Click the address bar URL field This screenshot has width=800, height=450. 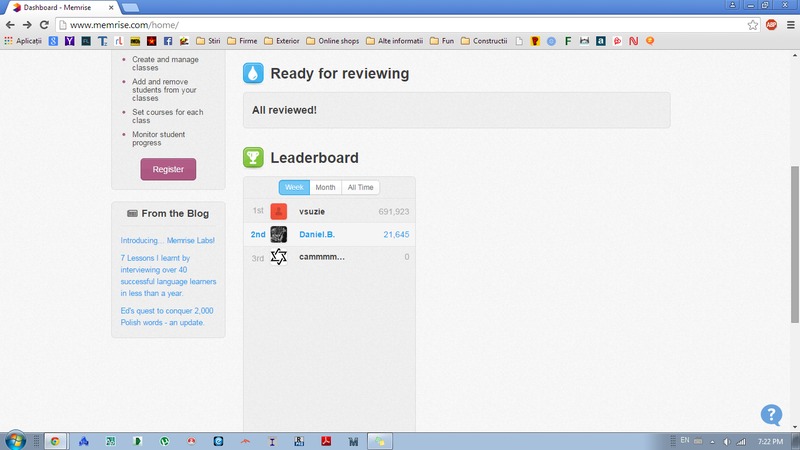[x=403, y=24]
